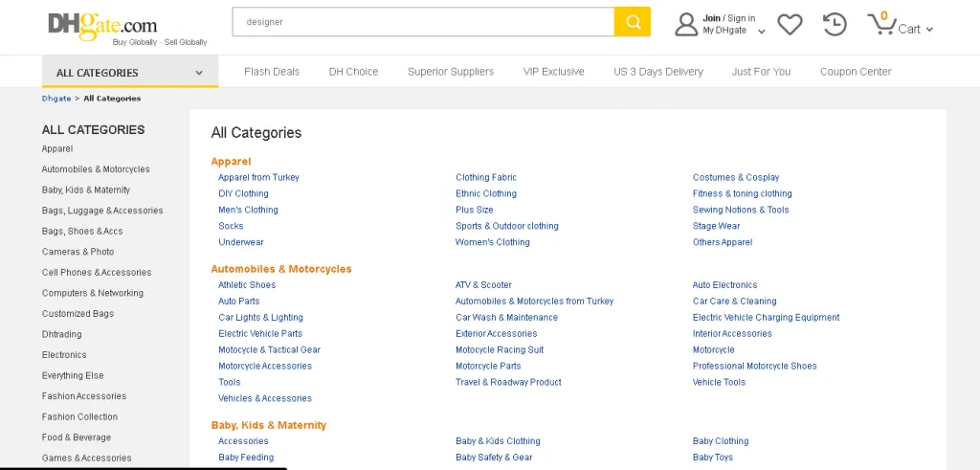Open Motocycle Racing Suit link
The height and width of the screenshot is (470, 980).
(x=500, y=350)
